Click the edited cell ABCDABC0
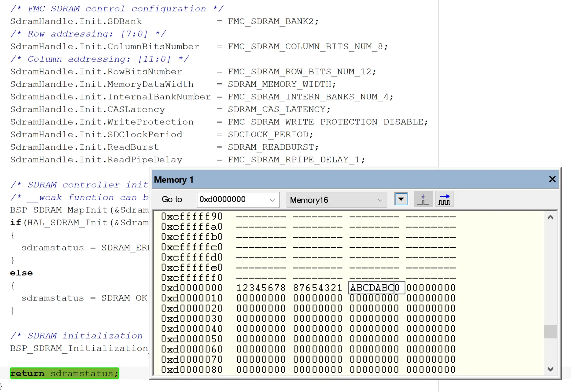 [x=374, y=288]
